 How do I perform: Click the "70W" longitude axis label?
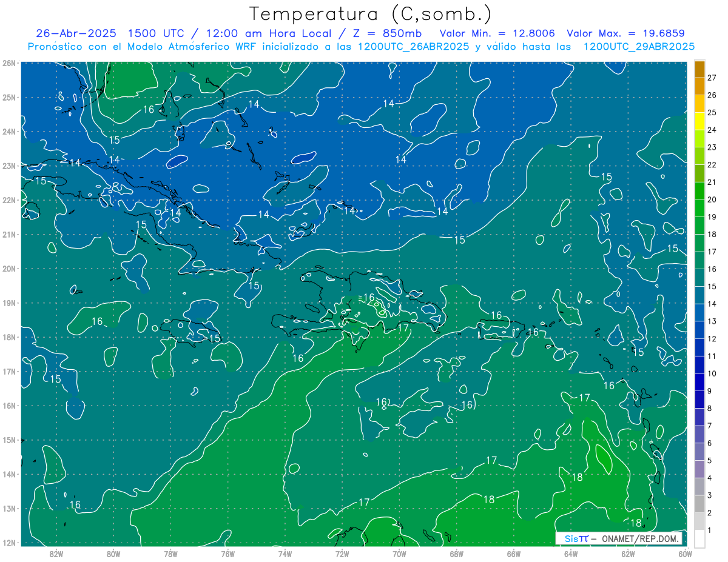point(399,554)
